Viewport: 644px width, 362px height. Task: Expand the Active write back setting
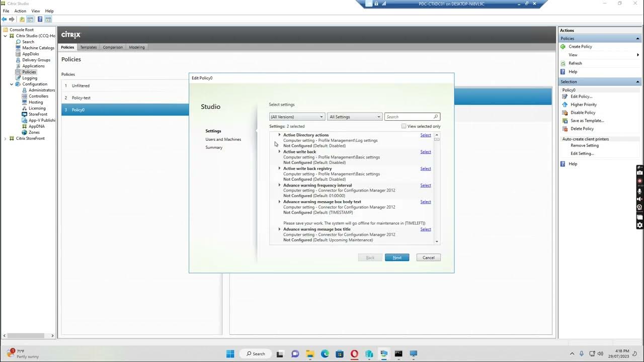pyautogui.click(x=279, y=151)
